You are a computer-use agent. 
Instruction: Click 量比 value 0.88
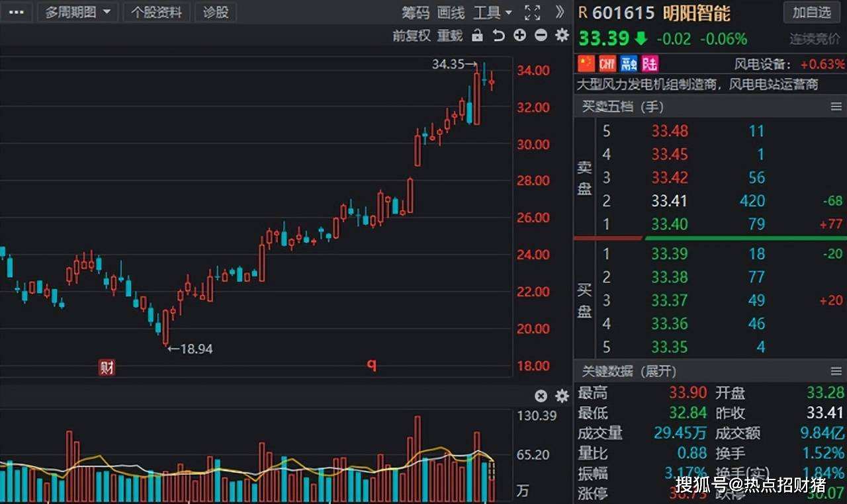point(691,453)
